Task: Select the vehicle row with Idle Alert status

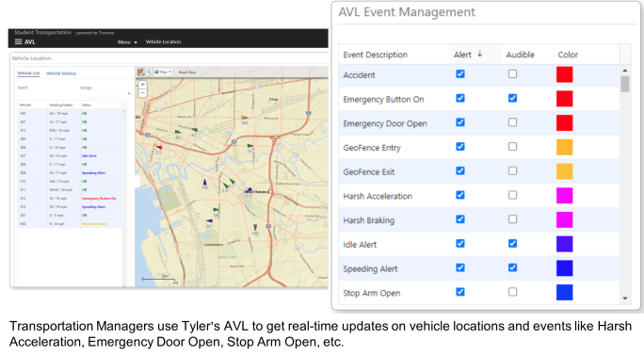Action: pos(70,155)
